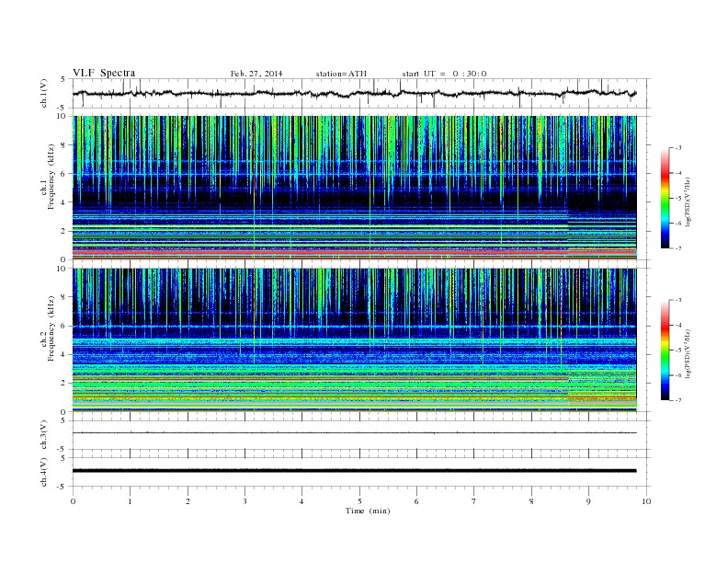The width and height of the screenshot is (728, 563).
Task: Click time axis tick label "0"
Action: (73, 501)
